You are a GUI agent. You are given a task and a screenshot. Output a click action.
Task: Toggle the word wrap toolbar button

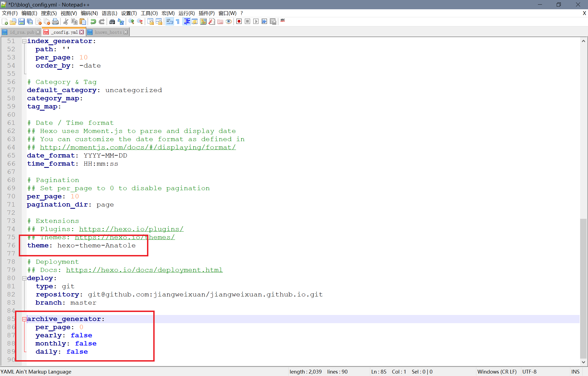pyautogui.click(x=169, y=22)
